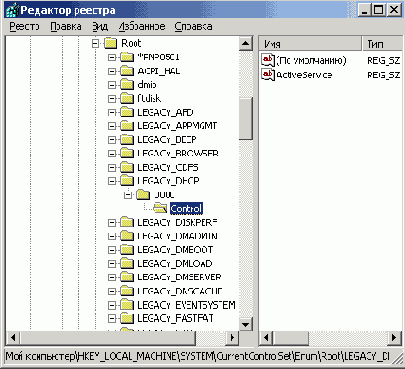
Task: Click the LEGACY_APPMGMT folder icon
Action: [x=127, y=126]
